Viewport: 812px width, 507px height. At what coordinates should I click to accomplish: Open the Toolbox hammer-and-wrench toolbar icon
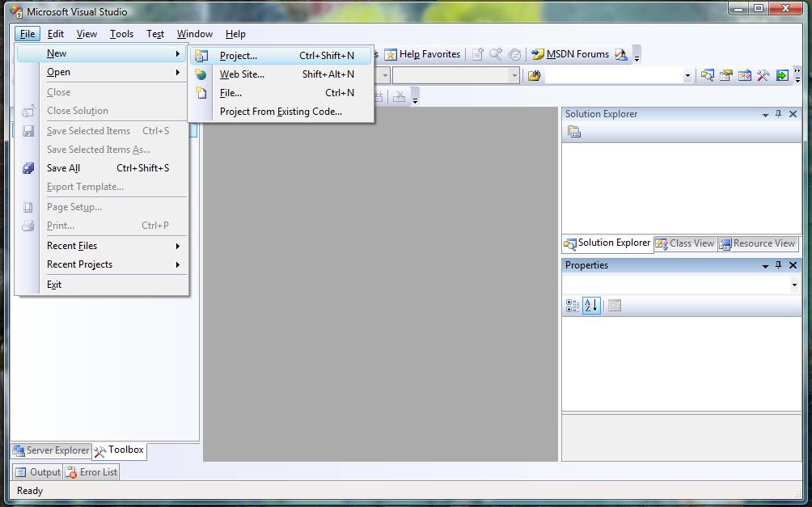[763, 76]
